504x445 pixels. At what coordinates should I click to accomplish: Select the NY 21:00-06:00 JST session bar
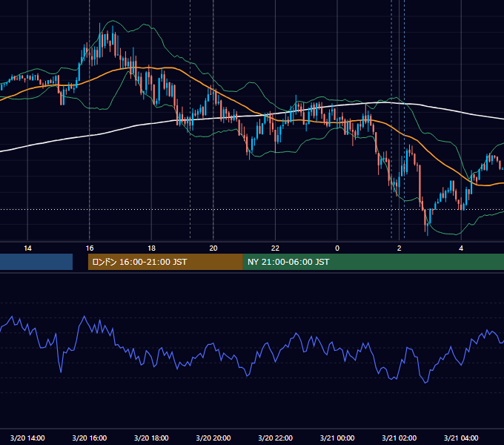point(374,262)
